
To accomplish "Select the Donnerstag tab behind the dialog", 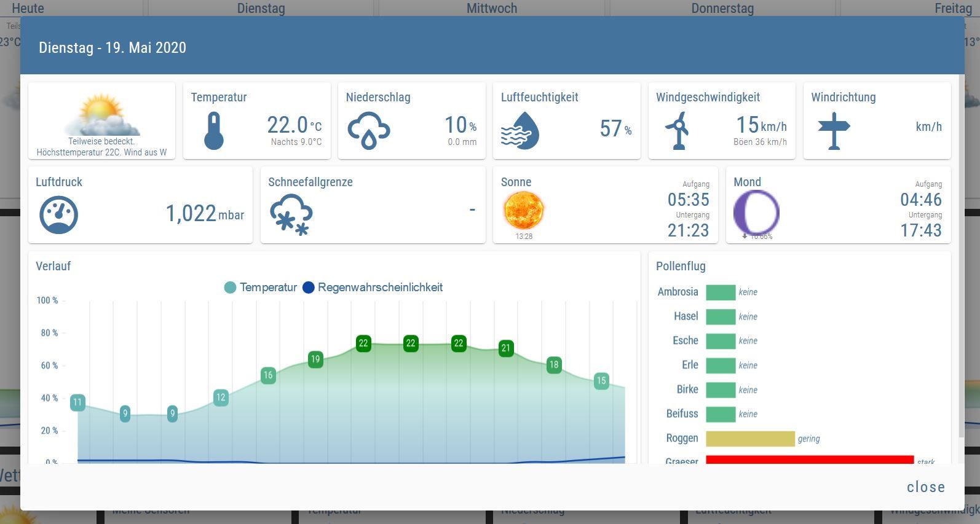I will point(722,8).
